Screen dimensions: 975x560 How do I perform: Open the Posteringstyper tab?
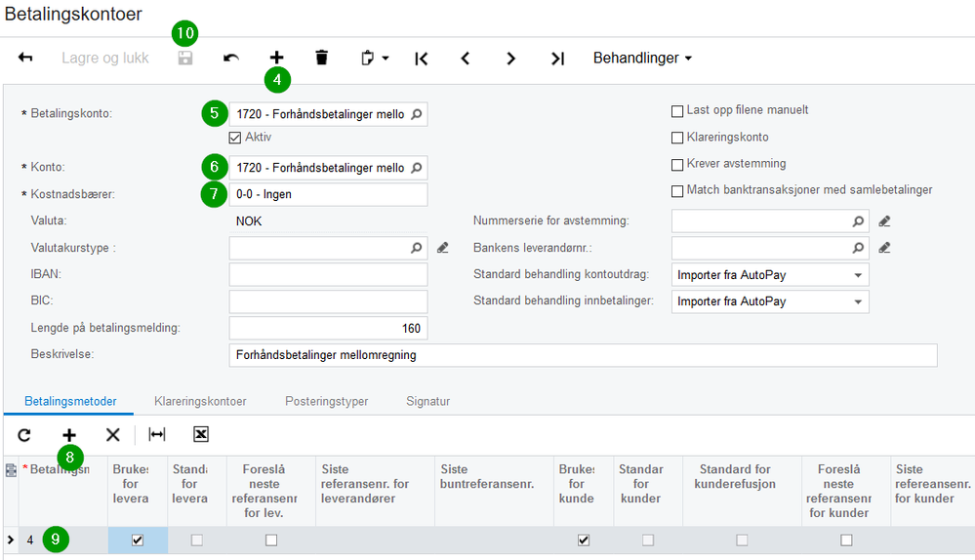[327, 401]
